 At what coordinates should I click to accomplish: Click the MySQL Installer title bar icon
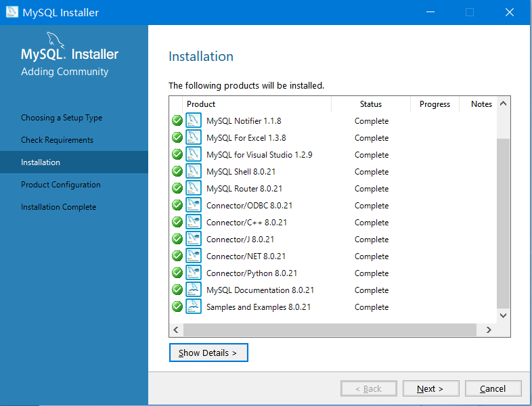click(x=12, y=12)
